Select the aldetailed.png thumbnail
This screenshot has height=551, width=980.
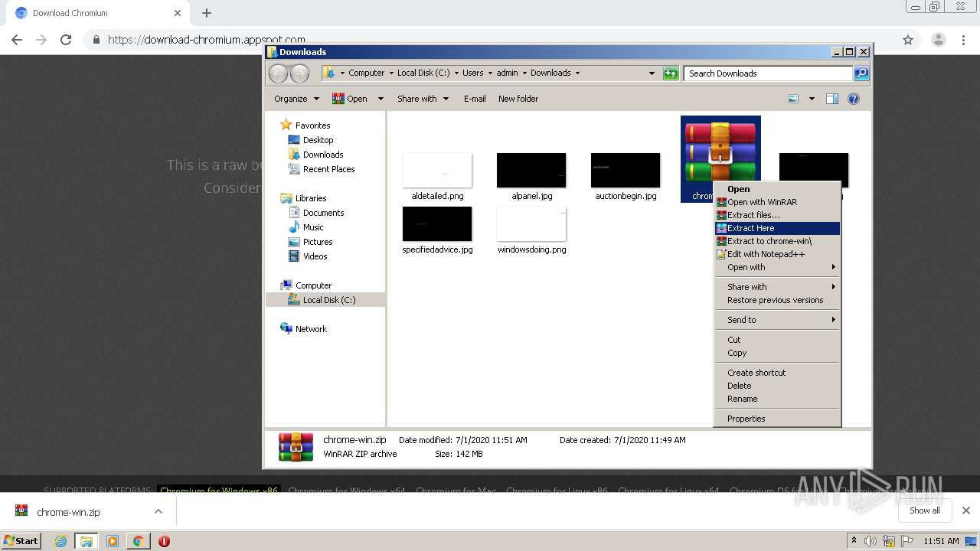tap(437, 170)
